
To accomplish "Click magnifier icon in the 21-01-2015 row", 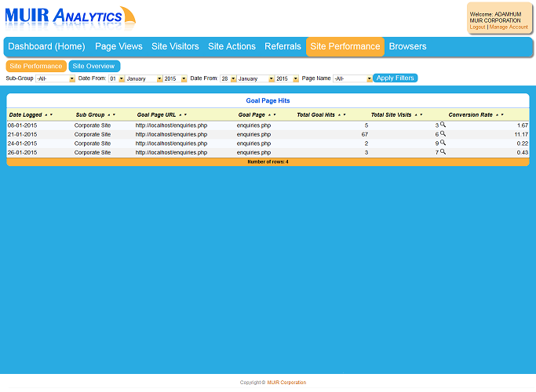I will (443, 134).
